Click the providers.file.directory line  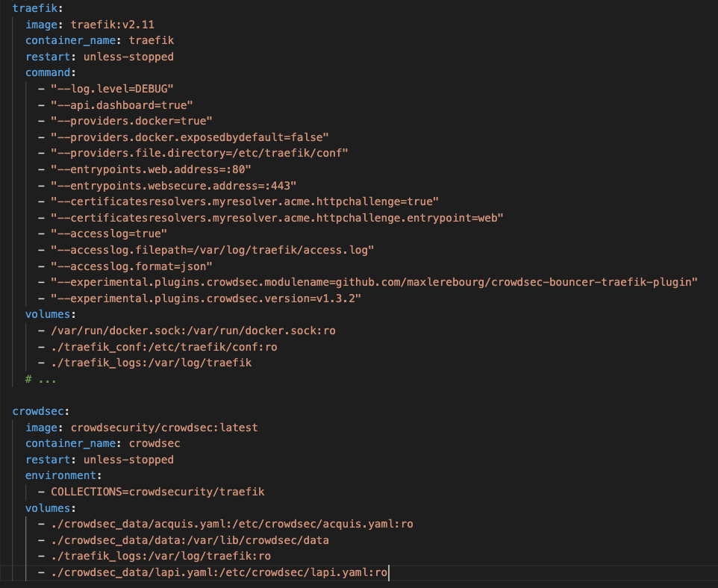pyautogui.click(x=193, y=153)
